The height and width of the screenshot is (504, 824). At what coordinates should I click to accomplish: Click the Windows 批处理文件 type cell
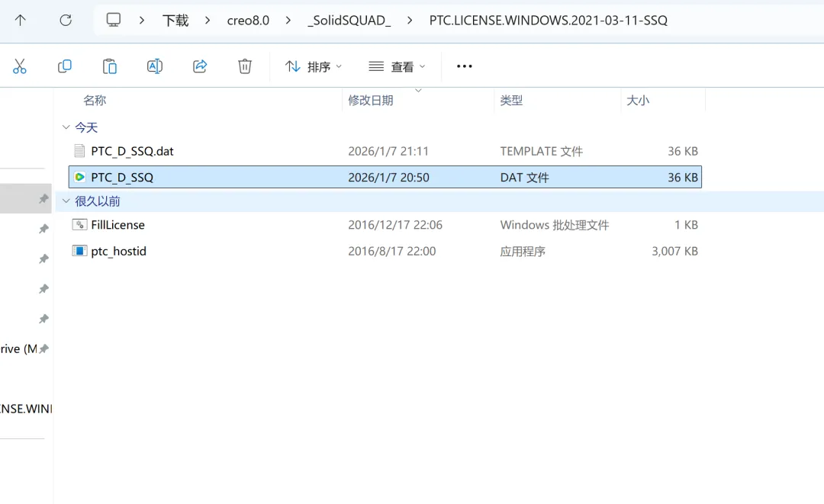pos(555,225)
